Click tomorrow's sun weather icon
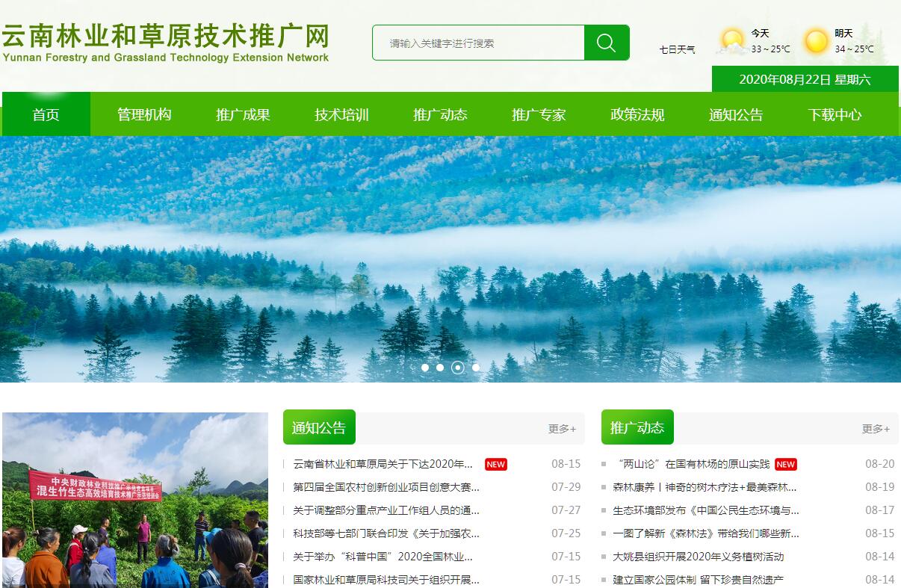 816,41
